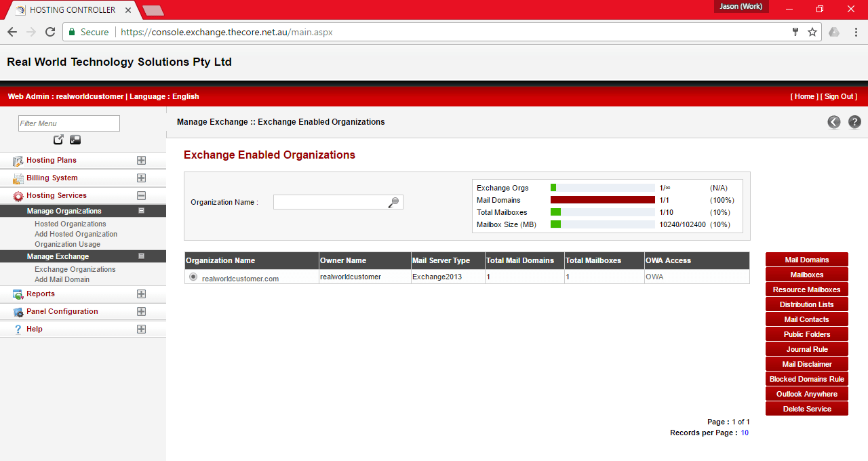This screenshot has height=461, width=868.
Task: Select the realworldcustomer.com radio button
Action: 193,276
